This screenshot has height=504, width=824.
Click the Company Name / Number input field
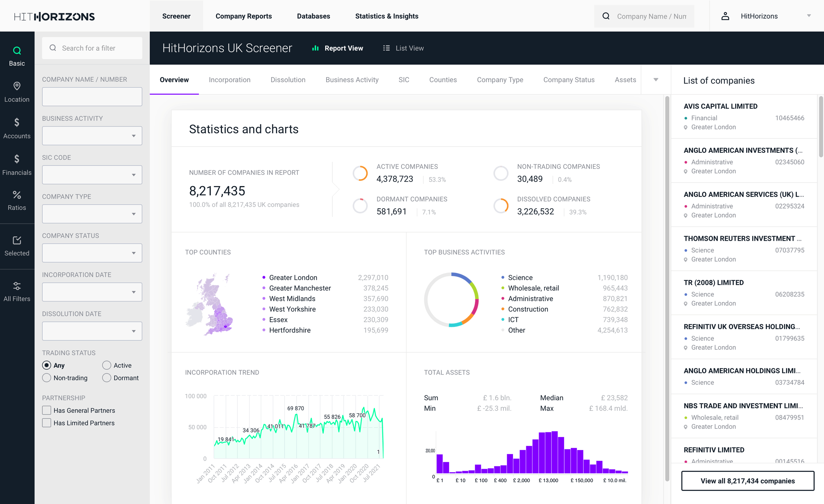tap(92, 97)
